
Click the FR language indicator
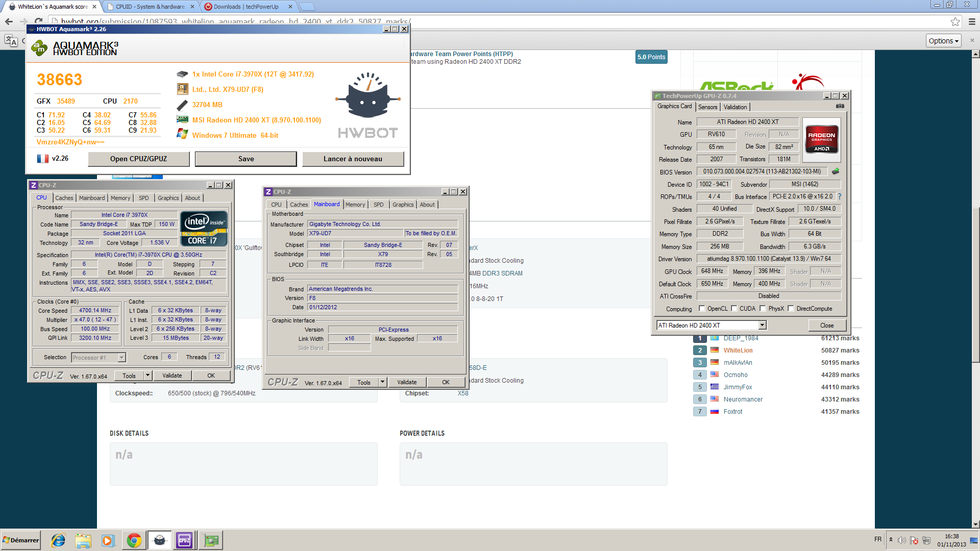coord(877,539)
